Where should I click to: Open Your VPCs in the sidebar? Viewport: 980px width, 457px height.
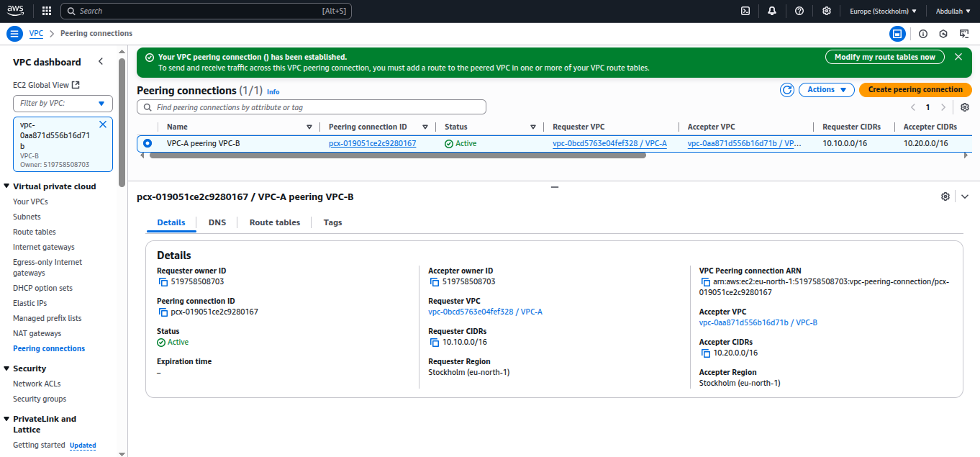(30, 202)
